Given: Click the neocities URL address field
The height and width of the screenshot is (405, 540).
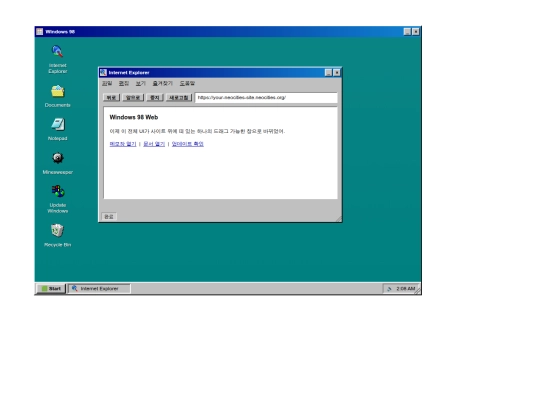Looking at the screenshot, I should tap(266, 97).
